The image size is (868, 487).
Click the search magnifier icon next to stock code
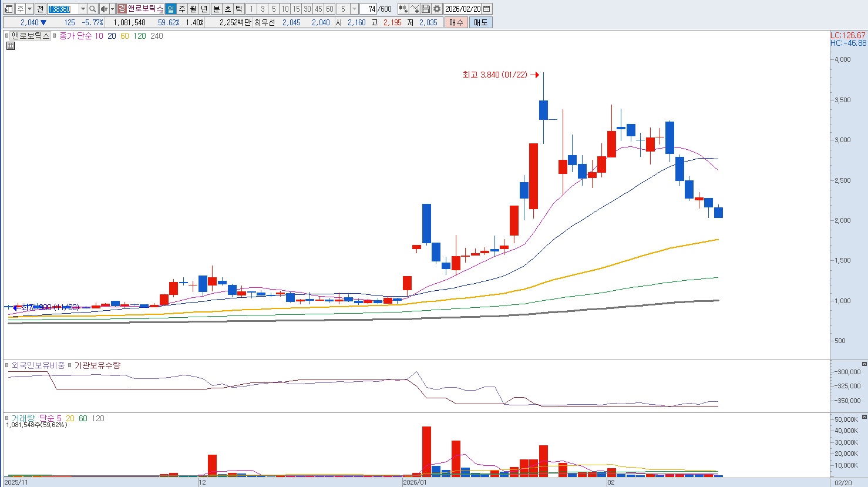[93, 9]
